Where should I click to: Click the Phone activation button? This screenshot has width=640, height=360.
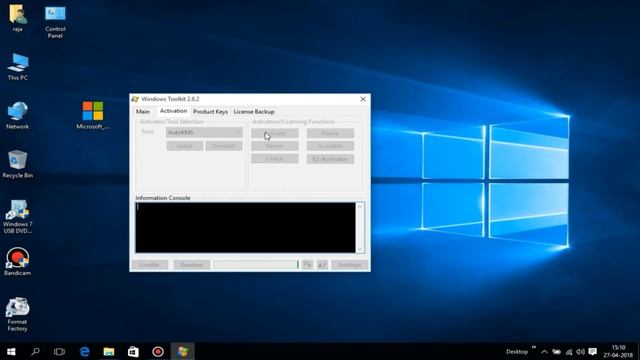coord(330,133)
